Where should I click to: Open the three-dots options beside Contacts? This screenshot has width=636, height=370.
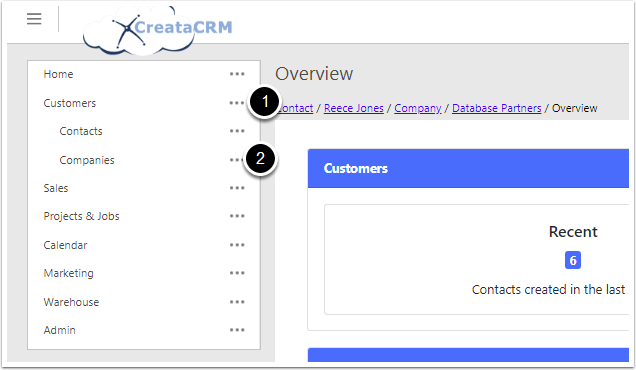[x=237, y=131]
